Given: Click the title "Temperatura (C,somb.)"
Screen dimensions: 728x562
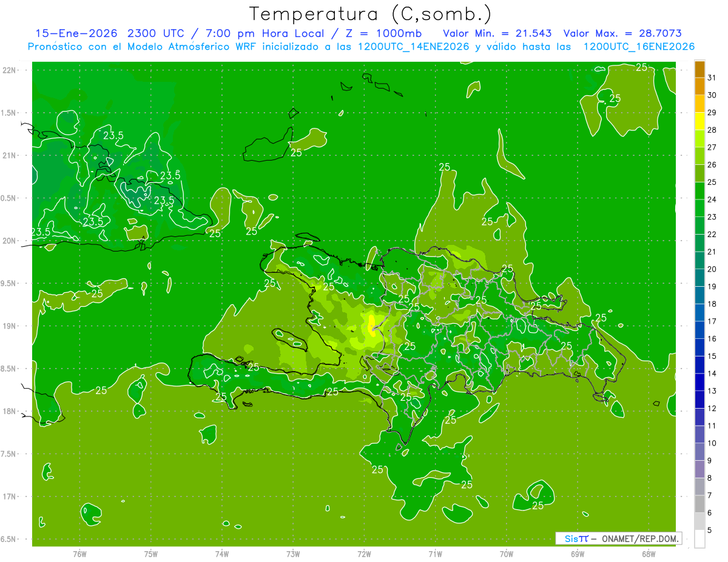Looking at the screenshot, I should tap(371, 15).
